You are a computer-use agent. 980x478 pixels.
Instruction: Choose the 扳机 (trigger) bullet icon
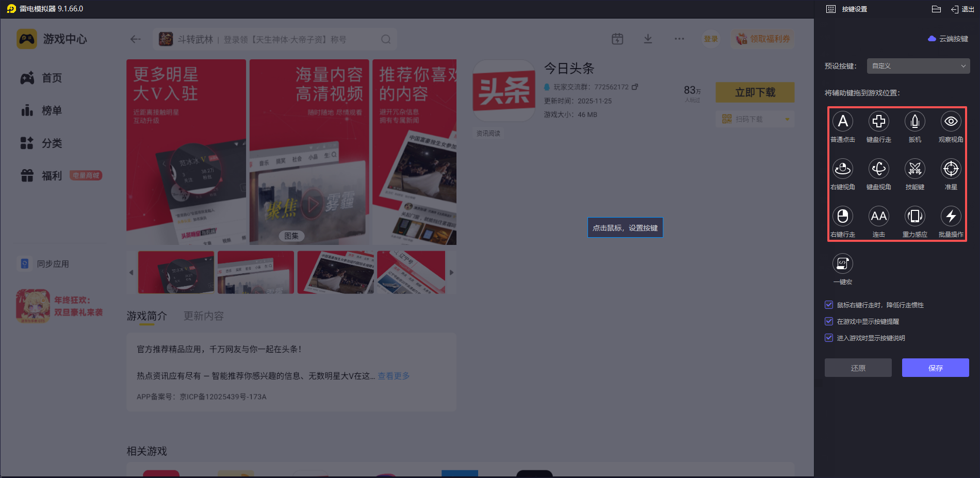click(x=915, y=122)
